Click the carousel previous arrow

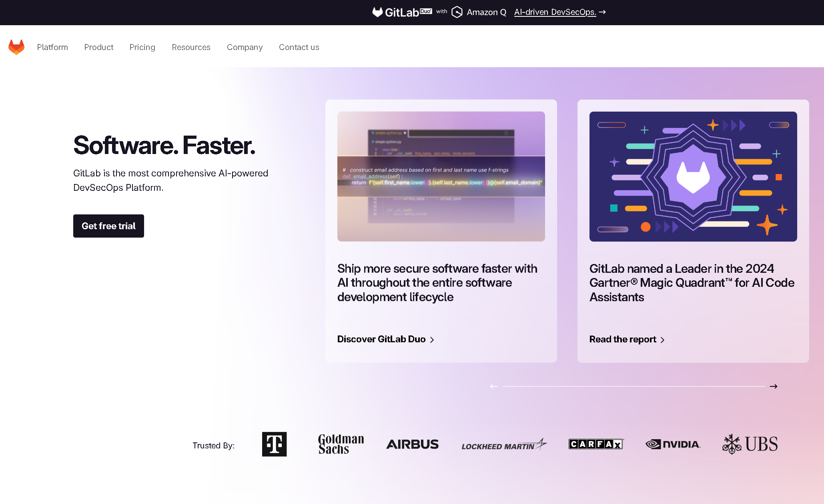point(494,386)
